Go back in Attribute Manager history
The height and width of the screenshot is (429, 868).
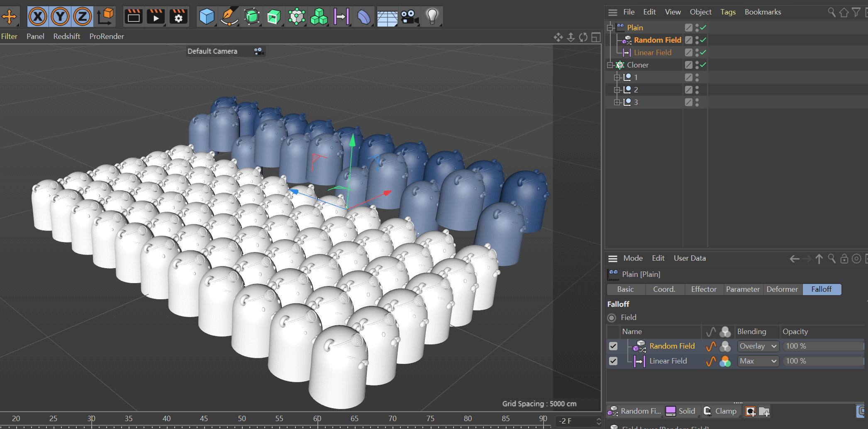click(794, 259)
